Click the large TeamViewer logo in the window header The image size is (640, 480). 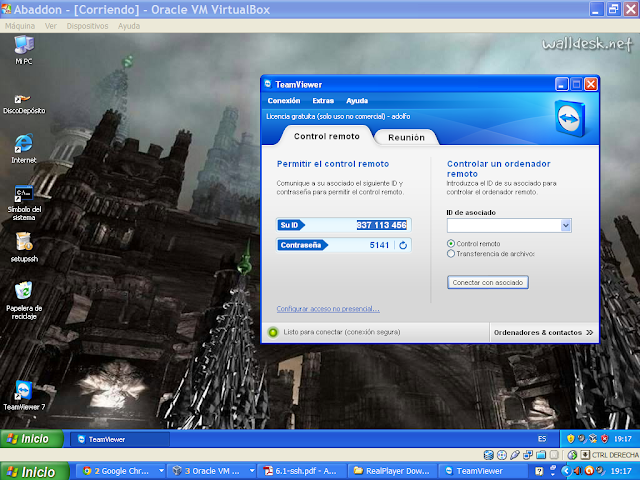(x=569, y=118)
